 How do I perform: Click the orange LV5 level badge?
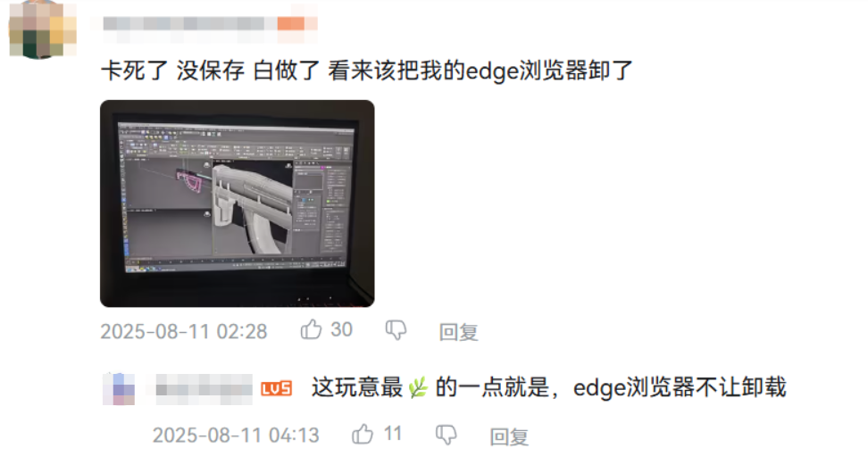point(276,389)
